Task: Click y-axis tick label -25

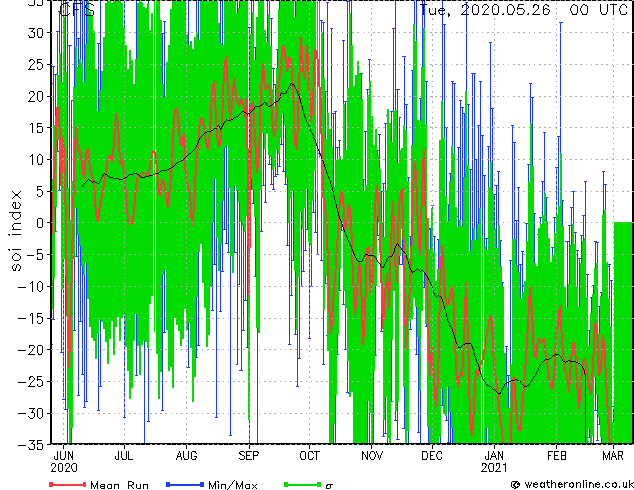Action: tap(31, 382)
